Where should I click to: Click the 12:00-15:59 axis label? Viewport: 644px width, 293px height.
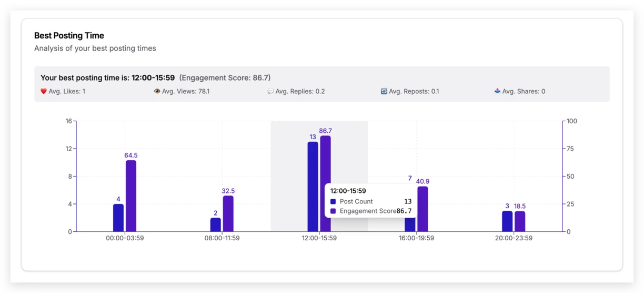tap(319, 238)
